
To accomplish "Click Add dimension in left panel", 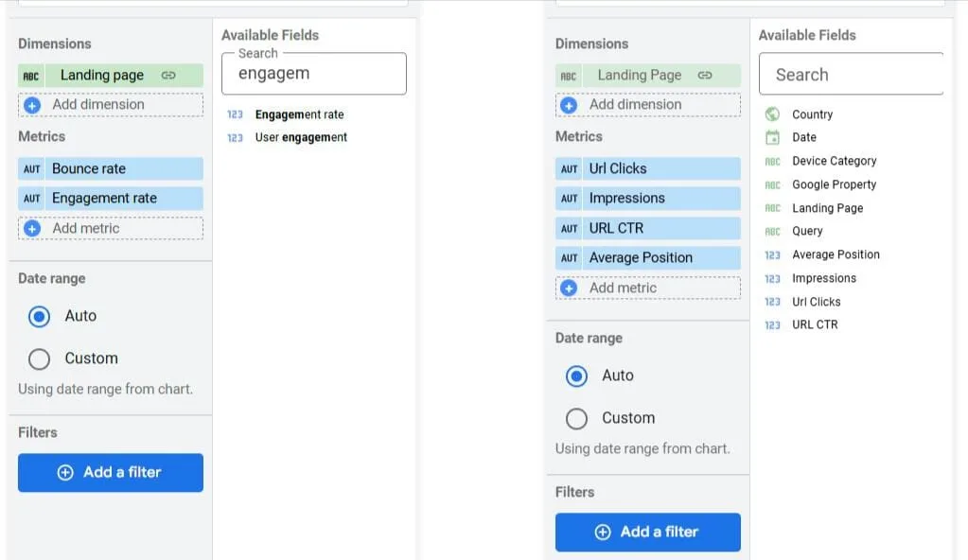I will pos(111,105).
